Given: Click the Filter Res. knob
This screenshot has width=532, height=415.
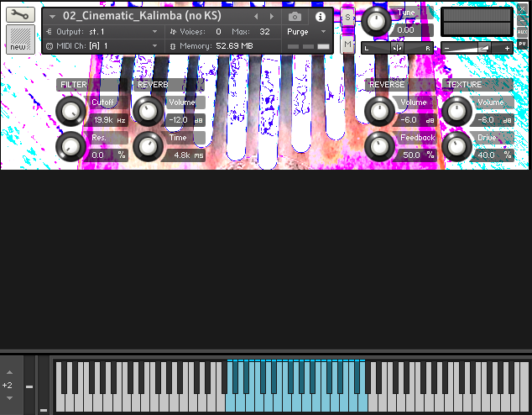Looking at the screenshot, I should (x=70, y=146).
